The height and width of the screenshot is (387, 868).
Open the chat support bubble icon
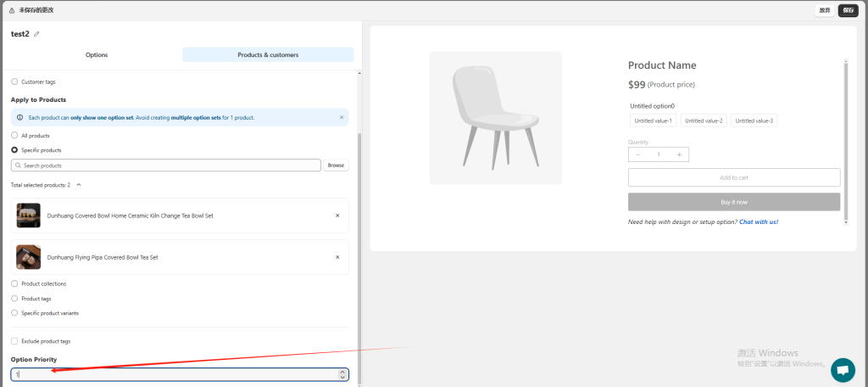coord(843,370)
